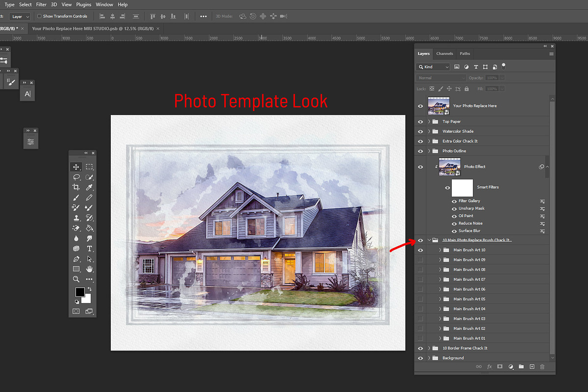Select the Zoom magnifier tool
This screenshot has height=392, width=588.
pos(76,279)
